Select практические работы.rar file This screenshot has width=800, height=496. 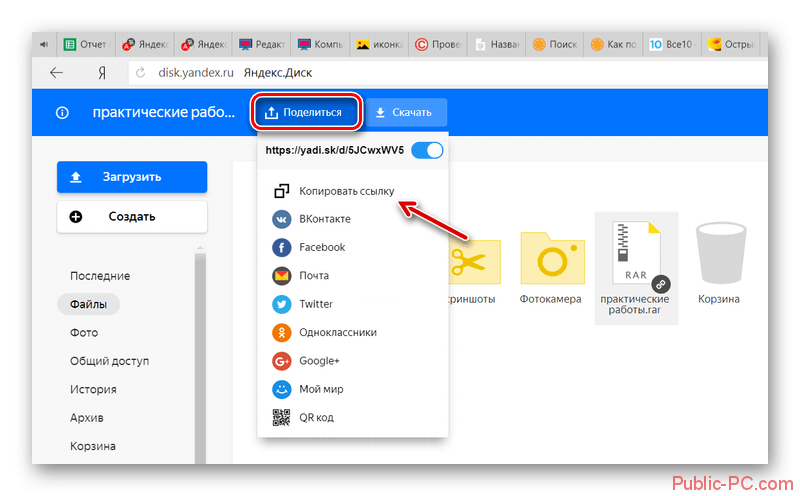pos(636,268)
